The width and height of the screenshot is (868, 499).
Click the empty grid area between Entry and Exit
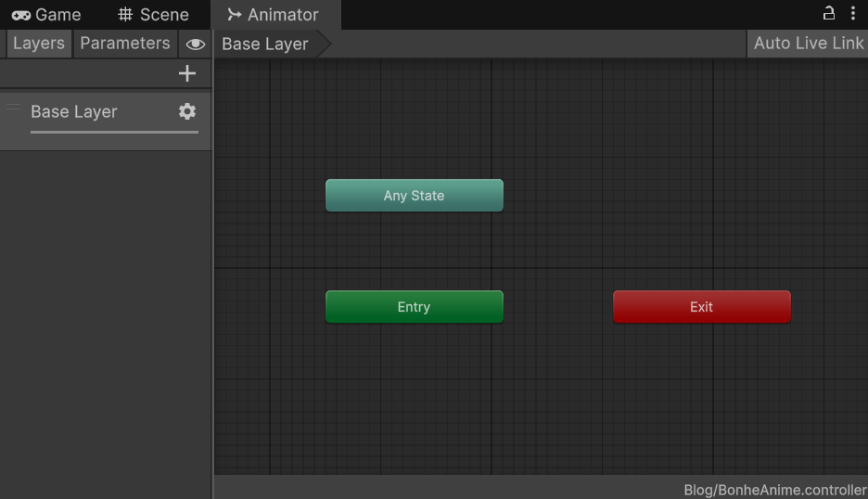coord(557,307)
